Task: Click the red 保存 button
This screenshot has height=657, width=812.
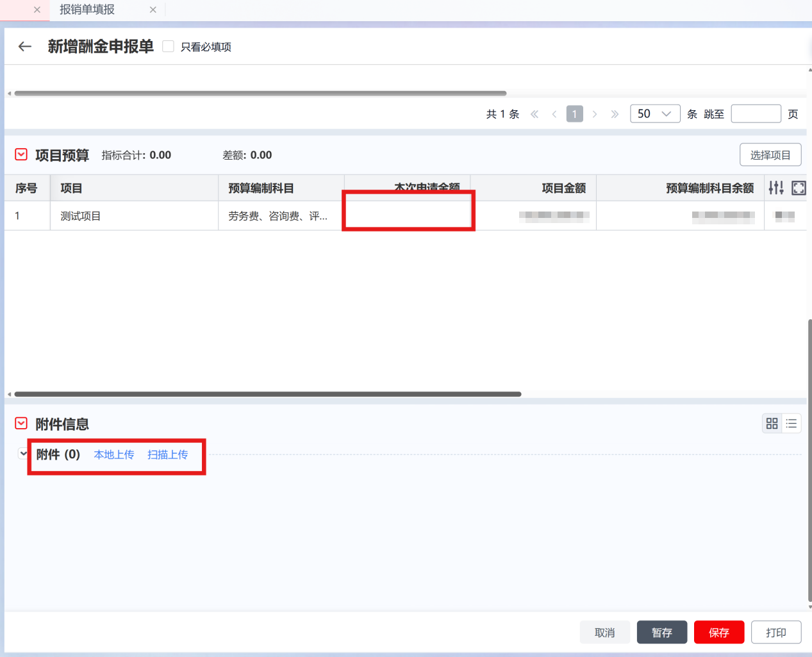Action: click(718, 633)
